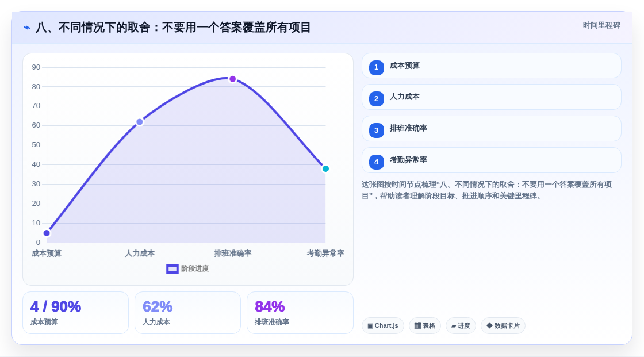
Task: Click the purple 排班准确率 peak data point
Action: 233,79
